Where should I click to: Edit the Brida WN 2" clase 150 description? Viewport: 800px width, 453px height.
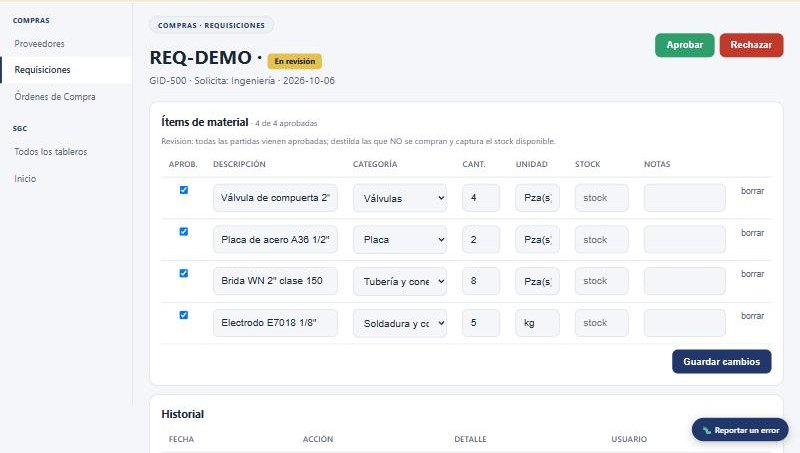tap(276, 281)
